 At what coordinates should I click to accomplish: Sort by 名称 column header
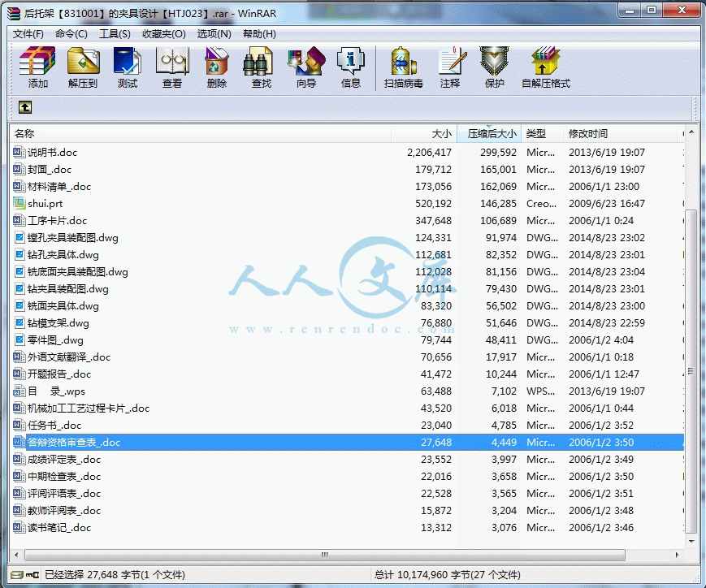click(x=201, y=134)
